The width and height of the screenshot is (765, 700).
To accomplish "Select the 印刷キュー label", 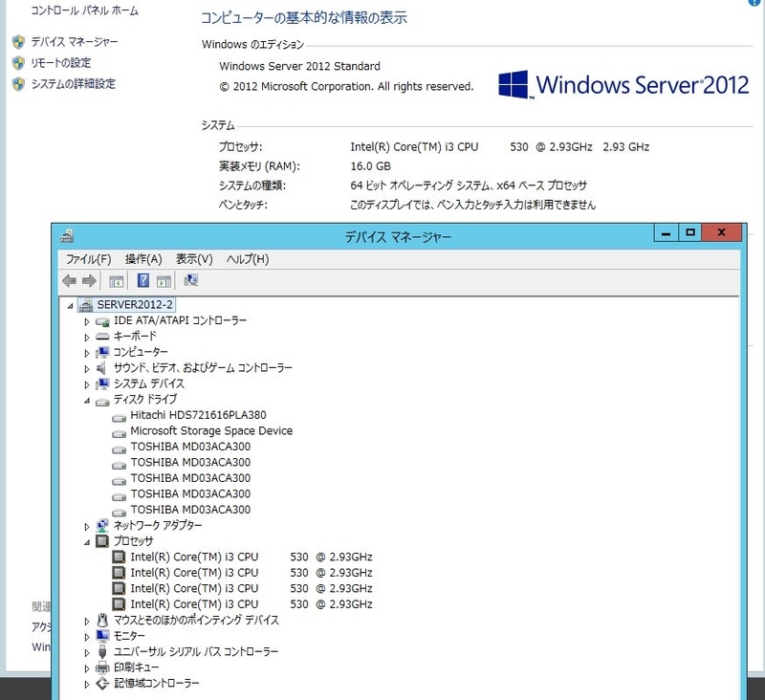I will pyautogui.click(x=136, y=667).
